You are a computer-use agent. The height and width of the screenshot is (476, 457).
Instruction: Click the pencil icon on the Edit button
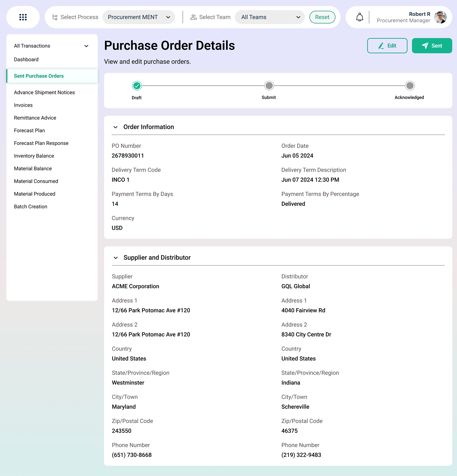pyautogui.click(x=381, y=46)
